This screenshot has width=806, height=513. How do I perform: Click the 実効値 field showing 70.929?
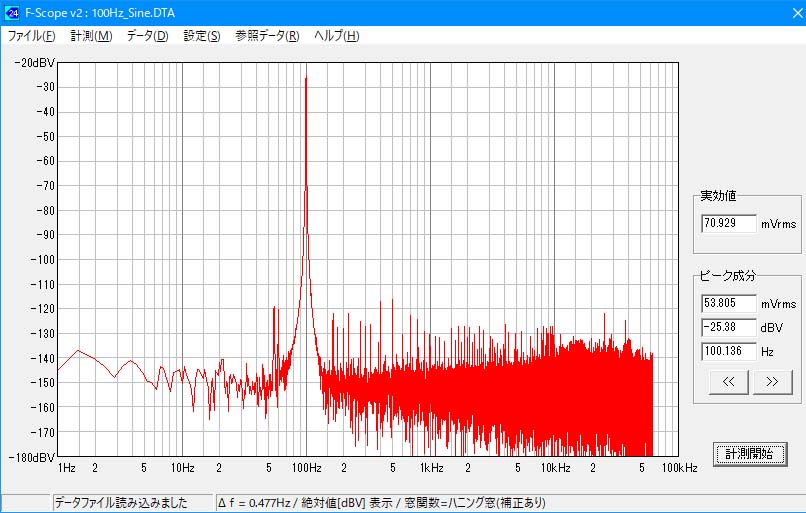tap(728, 223)
